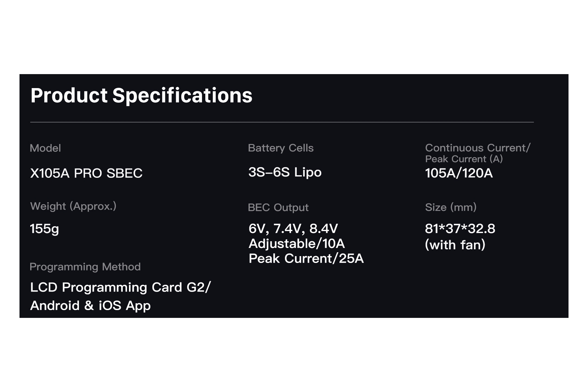Select the 81*37*32.8 dimensions value
588x392 pixels.
pyautogui.click(x=460, y=229)
